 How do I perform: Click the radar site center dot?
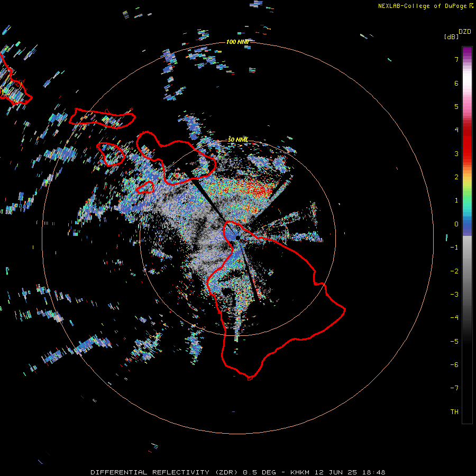pos(237,237)
